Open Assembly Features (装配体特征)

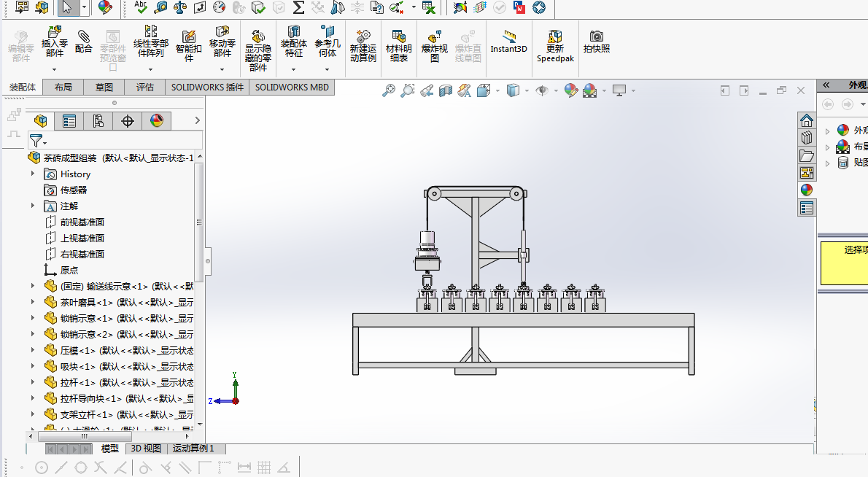coord(293,42)
